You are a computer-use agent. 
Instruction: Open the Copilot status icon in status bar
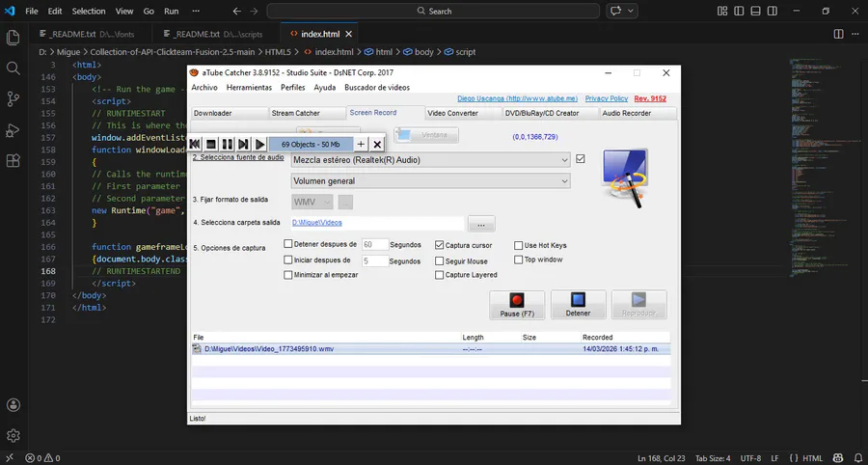click(837, 458)
